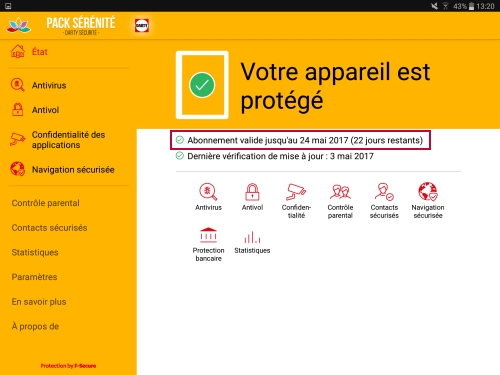Open Statistiques in sidebar menu
Viewport: 500px width, 375px height.
35,252
